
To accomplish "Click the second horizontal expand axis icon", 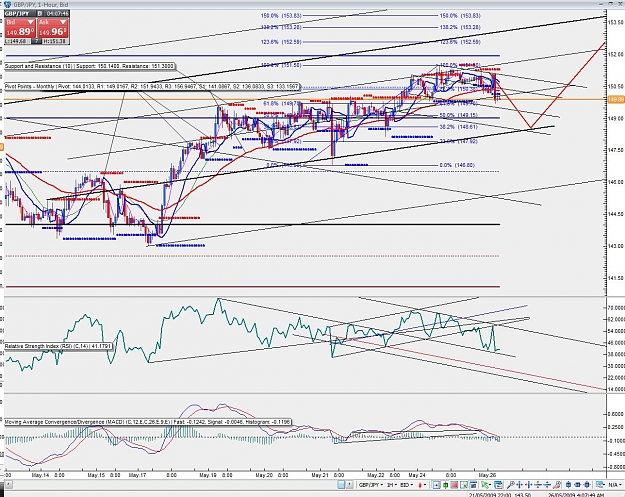I will (529, 485).
